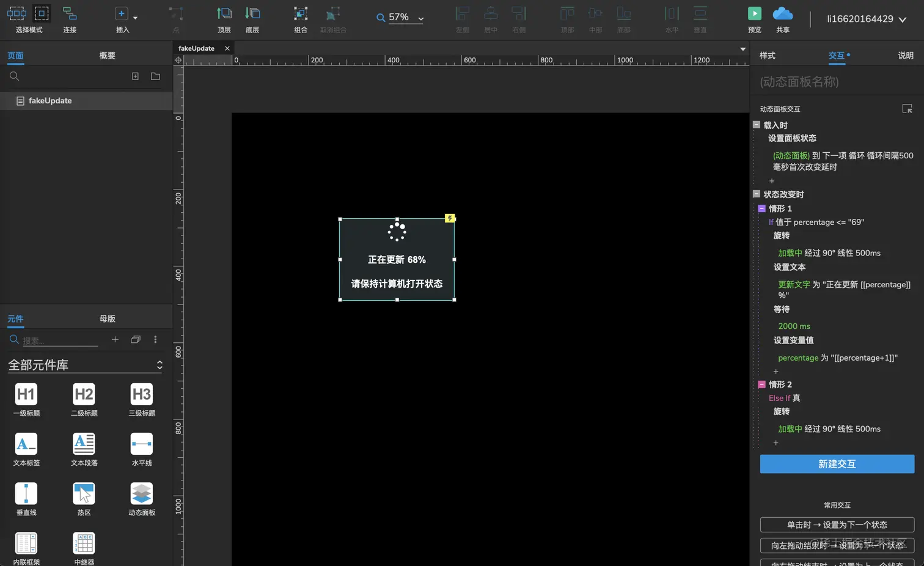The image size is (924, 566).
Task: Align top with the 顶部 icon
Action: click(567, 13)
